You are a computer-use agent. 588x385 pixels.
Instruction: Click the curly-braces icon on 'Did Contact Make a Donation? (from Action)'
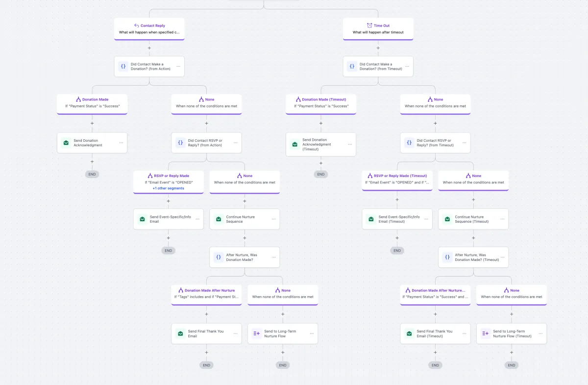pyautogui.click(x=123, y=66)
